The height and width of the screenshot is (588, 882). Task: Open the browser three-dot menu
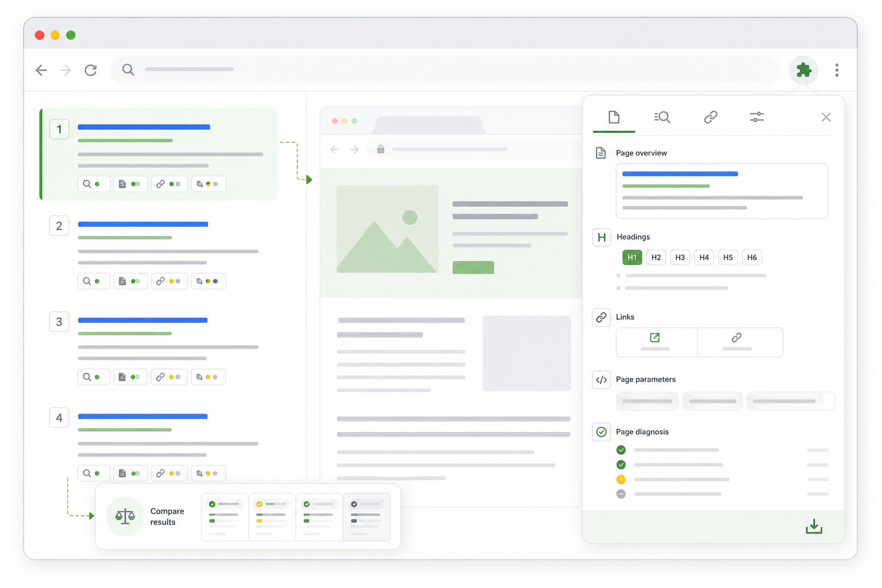(x=837, y=70)
